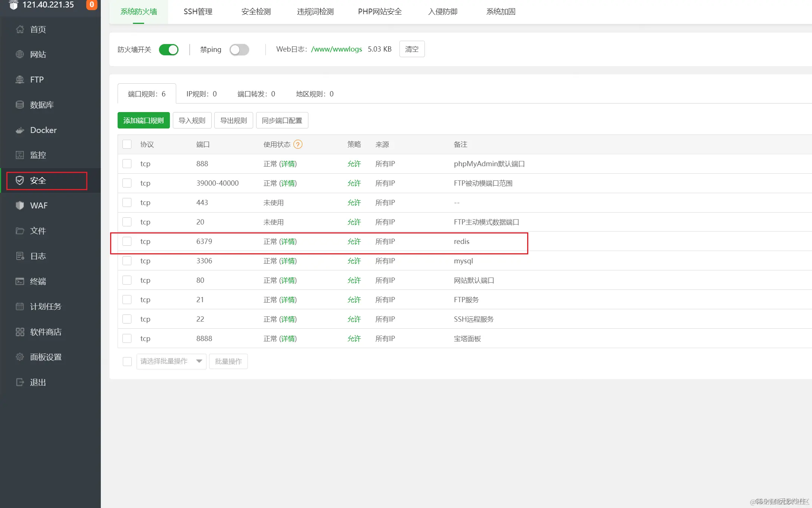This screenshot has height=508, width=812.
Task: Open the IP规则 tab
Action: tap(201, 94)
